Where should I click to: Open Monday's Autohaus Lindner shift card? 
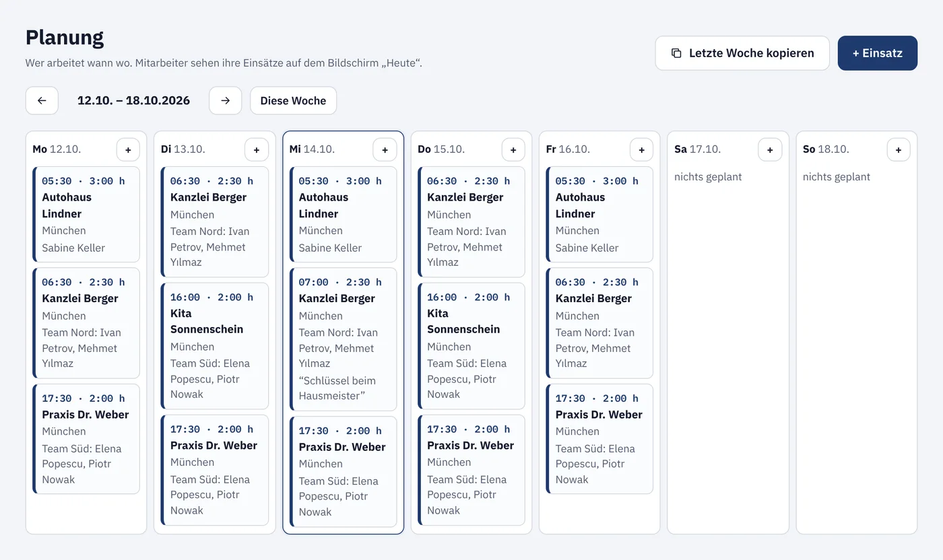tap(86, 215)
